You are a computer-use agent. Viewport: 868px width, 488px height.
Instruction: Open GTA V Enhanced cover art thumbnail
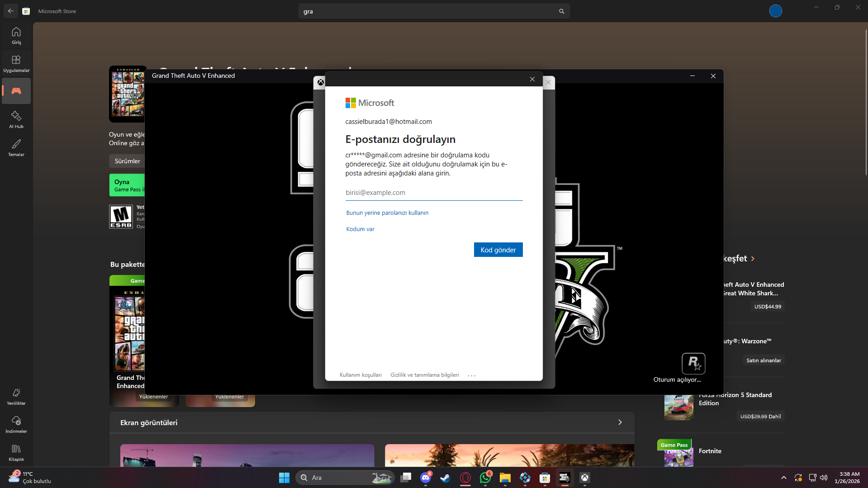(x=128, y=94)
